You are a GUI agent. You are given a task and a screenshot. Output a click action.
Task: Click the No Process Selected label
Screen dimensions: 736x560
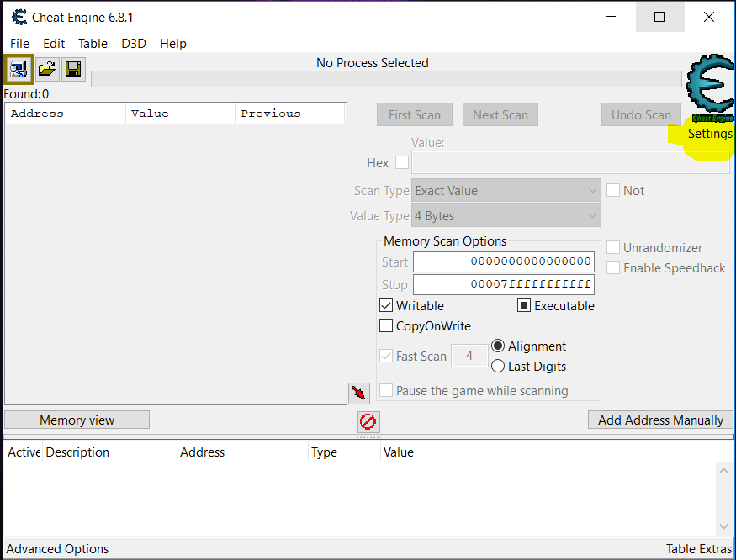(x=373, y=62)
